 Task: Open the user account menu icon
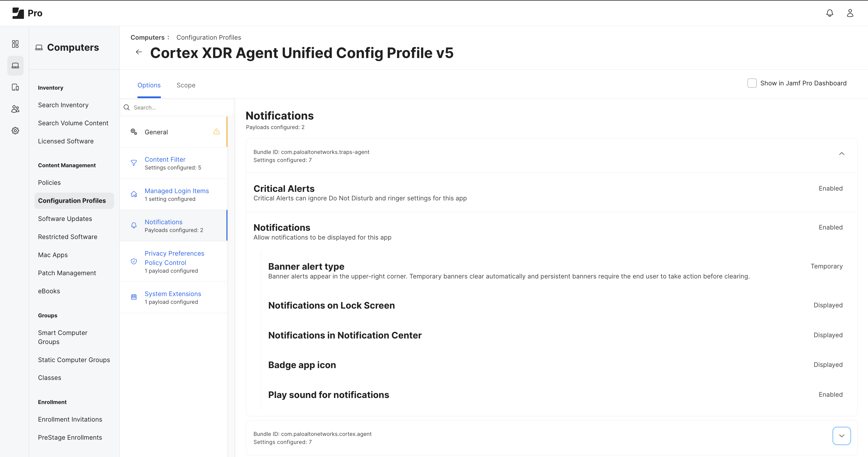pyautogui.click(x=850, y=13)
